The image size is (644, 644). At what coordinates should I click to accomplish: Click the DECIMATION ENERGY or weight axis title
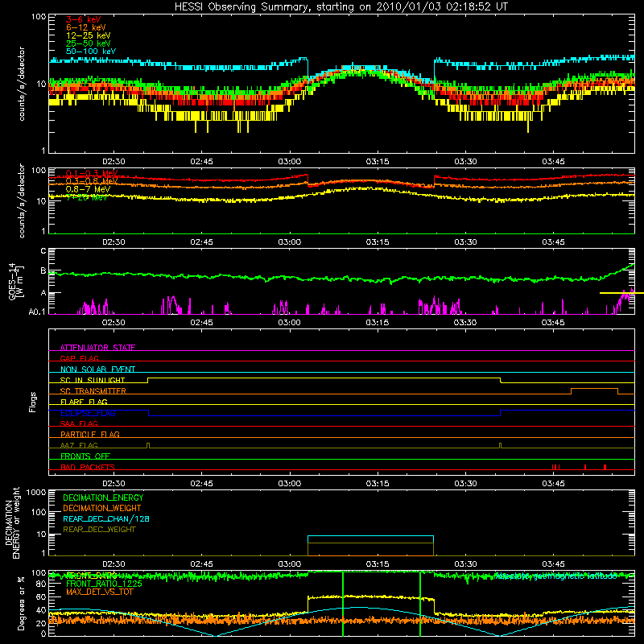pos(12,522)
